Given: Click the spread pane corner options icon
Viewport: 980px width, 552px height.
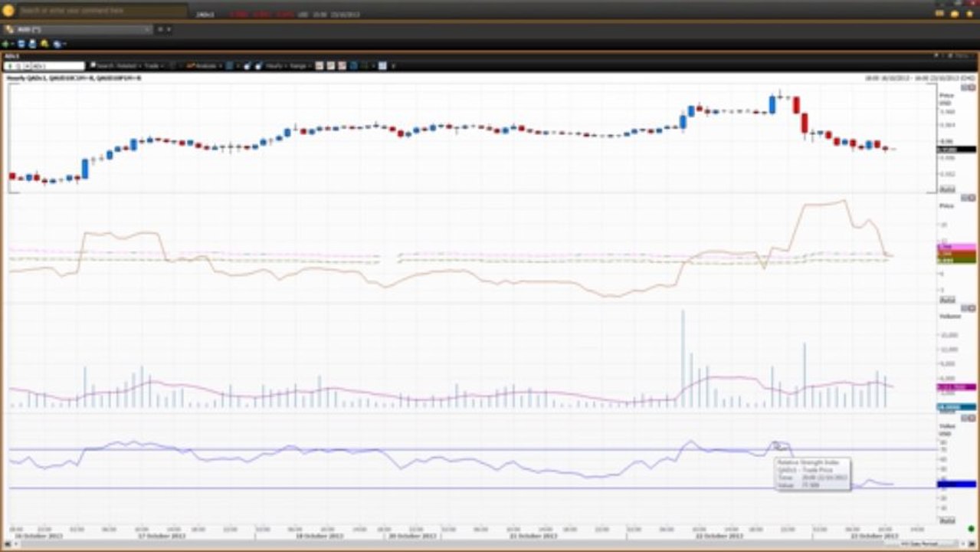Looking at the screenshot, I should (x=968, y=199).
